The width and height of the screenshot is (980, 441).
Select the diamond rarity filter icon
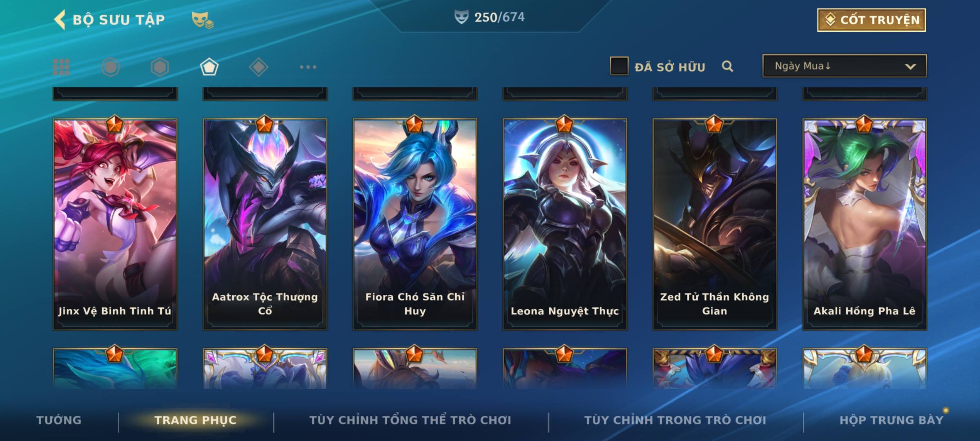coord(258,67)
